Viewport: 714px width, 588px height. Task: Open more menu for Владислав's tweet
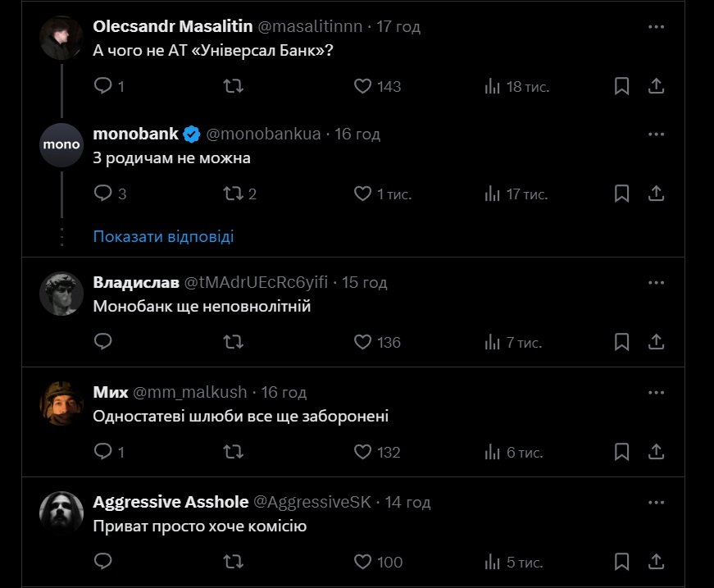coord(656,282)
